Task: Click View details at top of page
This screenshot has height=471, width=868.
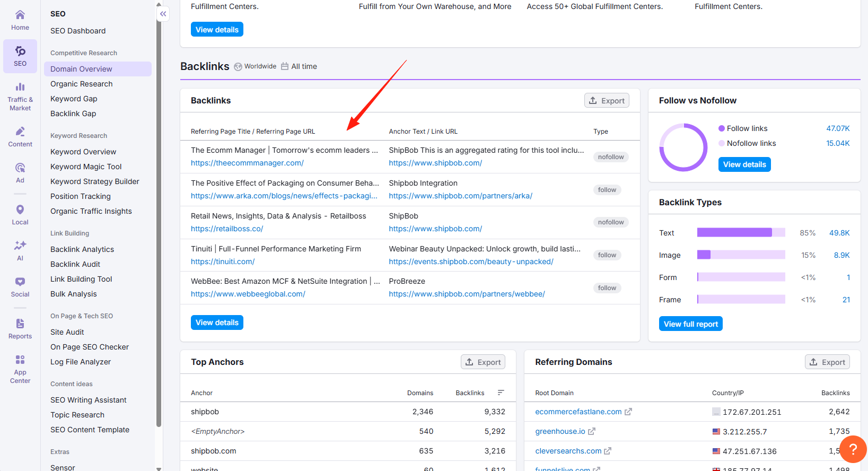Action: pyautogui.click(x=217, y=30)
